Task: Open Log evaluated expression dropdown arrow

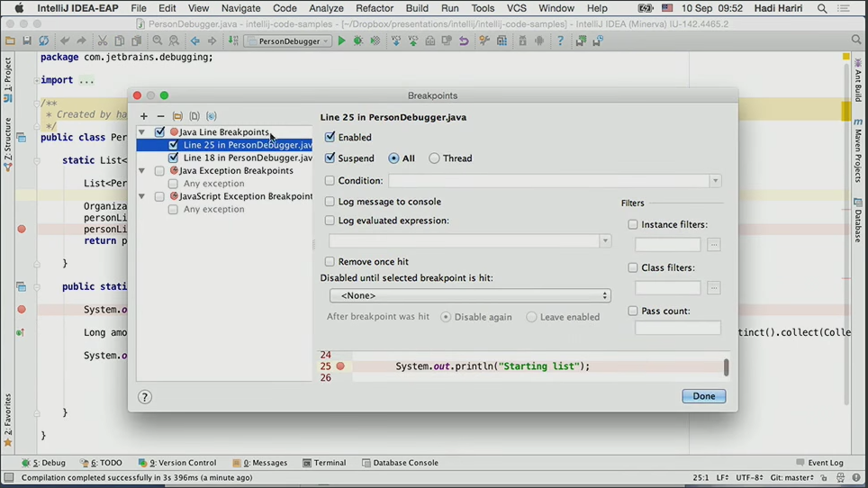Action: click(605, 240)
